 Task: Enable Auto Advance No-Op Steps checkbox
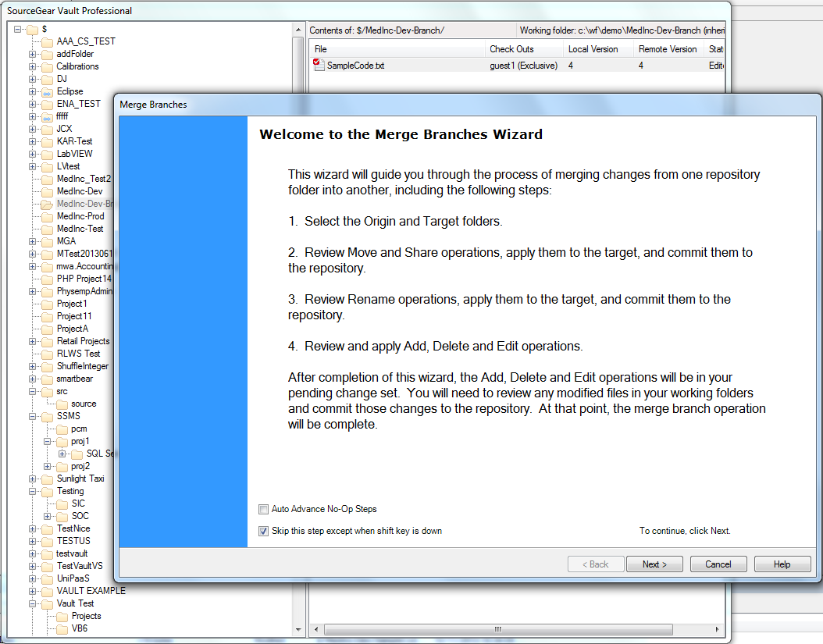click(x=263, y=509)
